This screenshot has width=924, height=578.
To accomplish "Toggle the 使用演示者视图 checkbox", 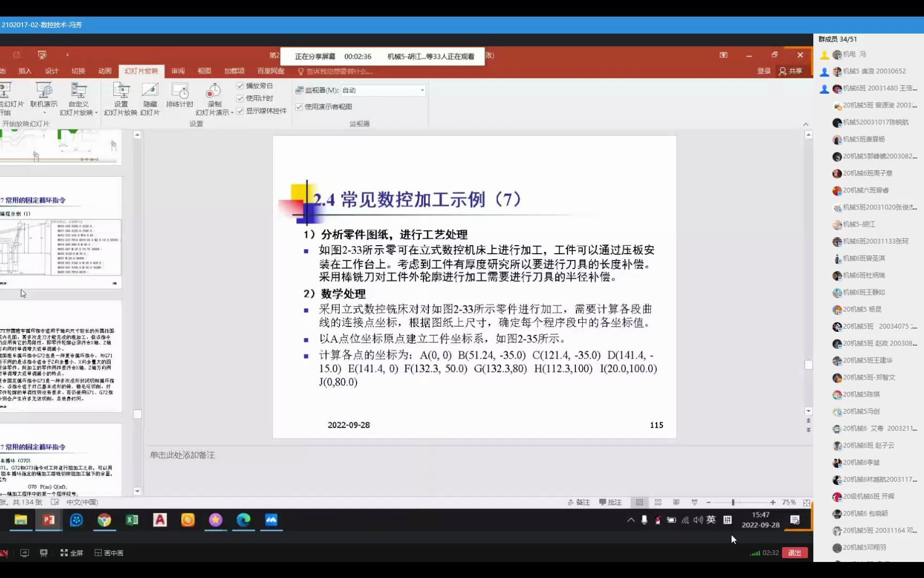I will click(299, 107).
